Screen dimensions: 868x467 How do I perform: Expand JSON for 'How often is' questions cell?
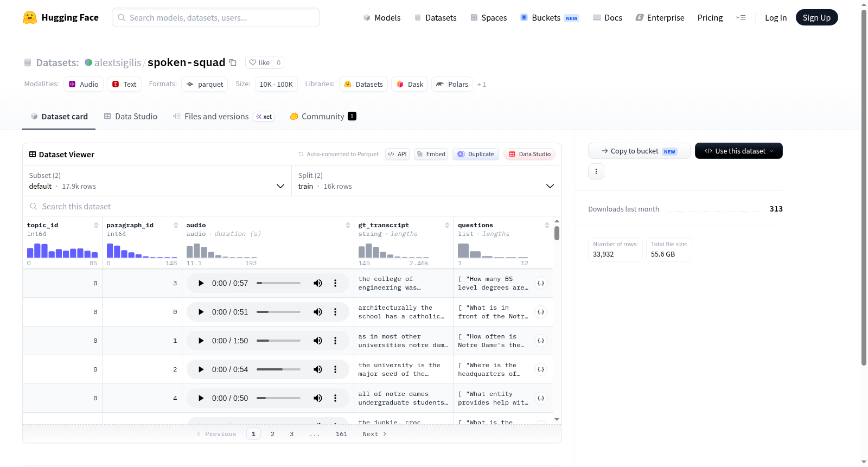541,341
